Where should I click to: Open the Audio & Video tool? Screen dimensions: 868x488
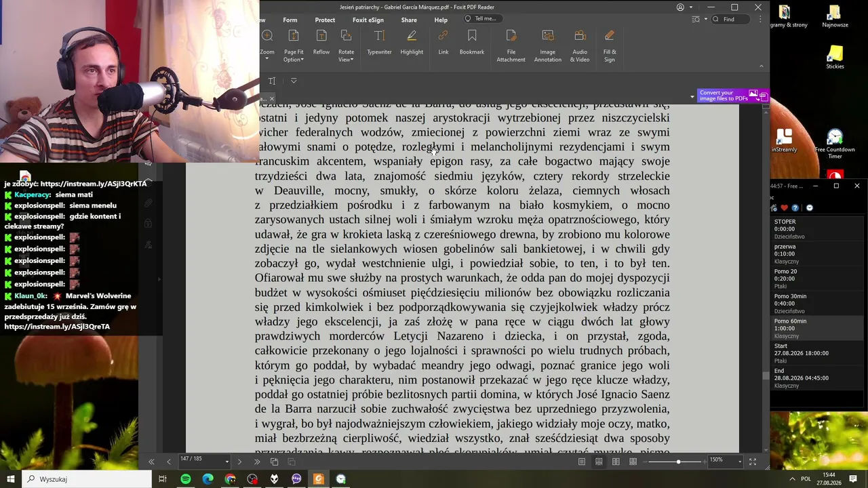[x=580, y=46]
